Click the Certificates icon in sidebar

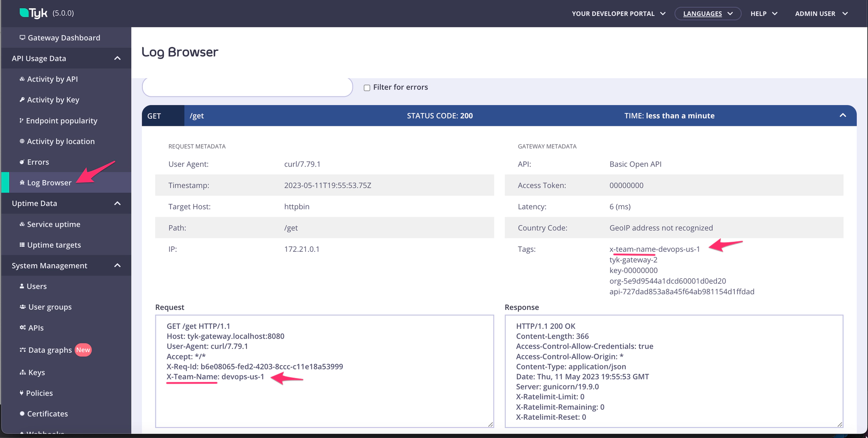point(22,414)
